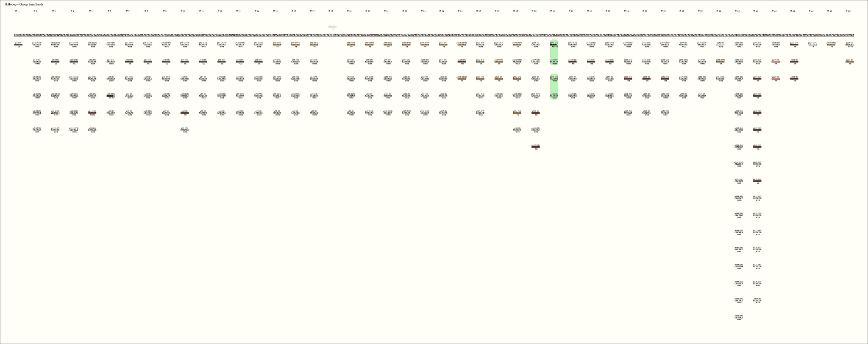Screen dimensions: 868x344
Task: Click the column header # 30
Action: coord(552,11)
